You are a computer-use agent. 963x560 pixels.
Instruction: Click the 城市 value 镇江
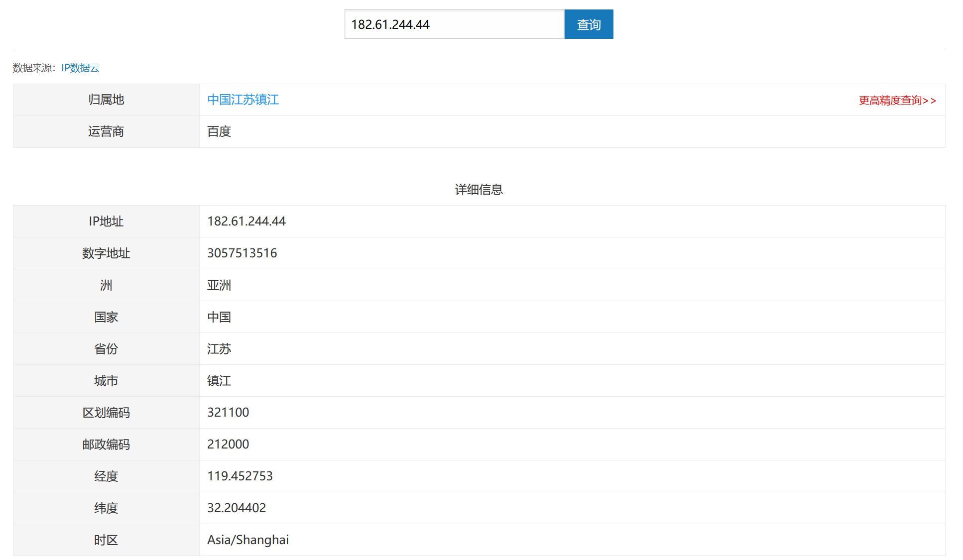(219, 380)
